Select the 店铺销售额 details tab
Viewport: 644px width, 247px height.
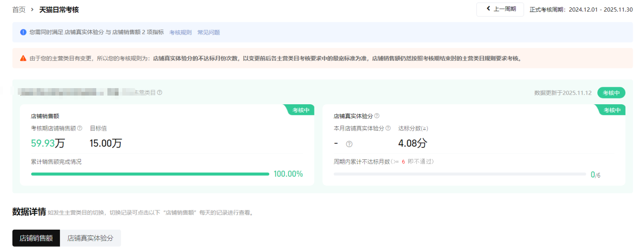36,238
